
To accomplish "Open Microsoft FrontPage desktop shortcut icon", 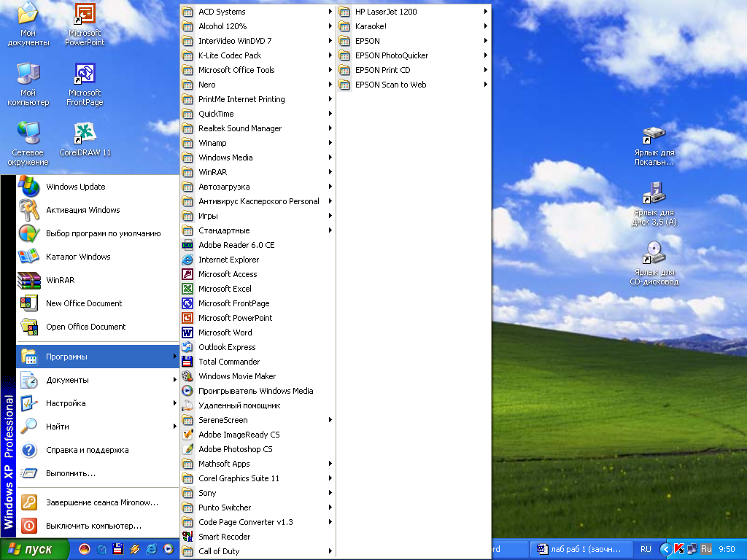I will coord(85,74).
